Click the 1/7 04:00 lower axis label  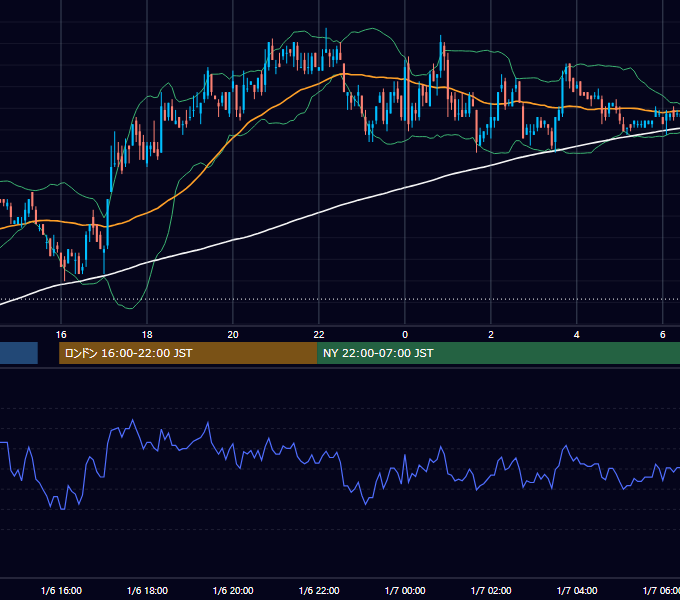coord(577,590)
